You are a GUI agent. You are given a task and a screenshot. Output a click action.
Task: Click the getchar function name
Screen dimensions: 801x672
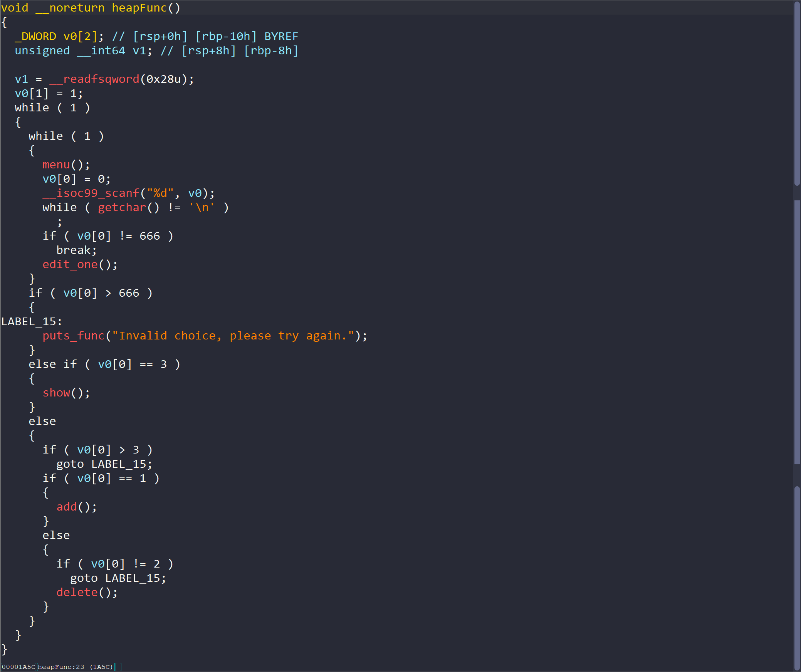122,208
